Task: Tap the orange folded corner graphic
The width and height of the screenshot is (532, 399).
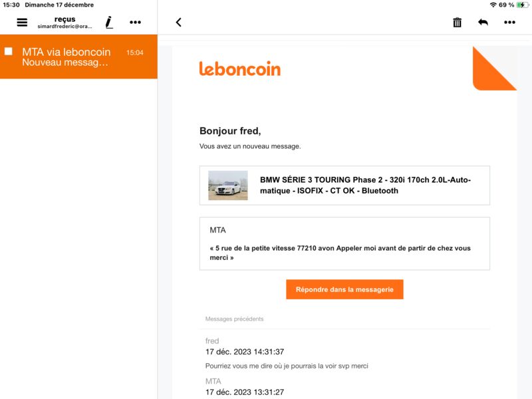Action: pos(495,68)
